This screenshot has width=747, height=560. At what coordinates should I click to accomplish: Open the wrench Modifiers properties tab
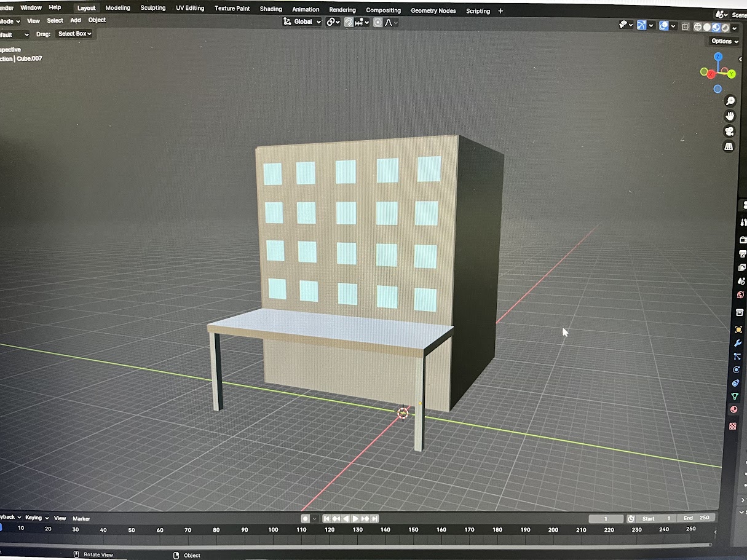point(738,343)
